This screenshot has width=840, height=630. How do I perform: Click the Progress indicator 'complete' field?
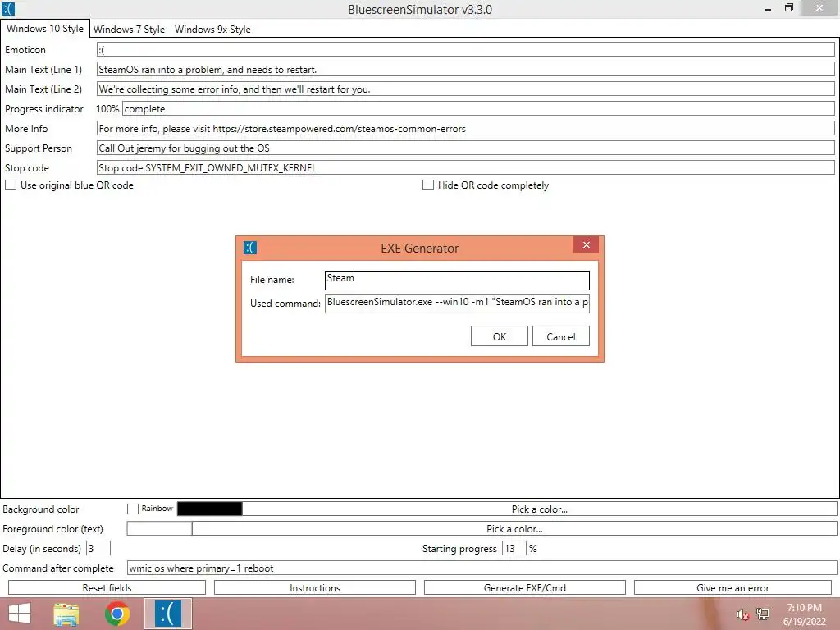478,109
